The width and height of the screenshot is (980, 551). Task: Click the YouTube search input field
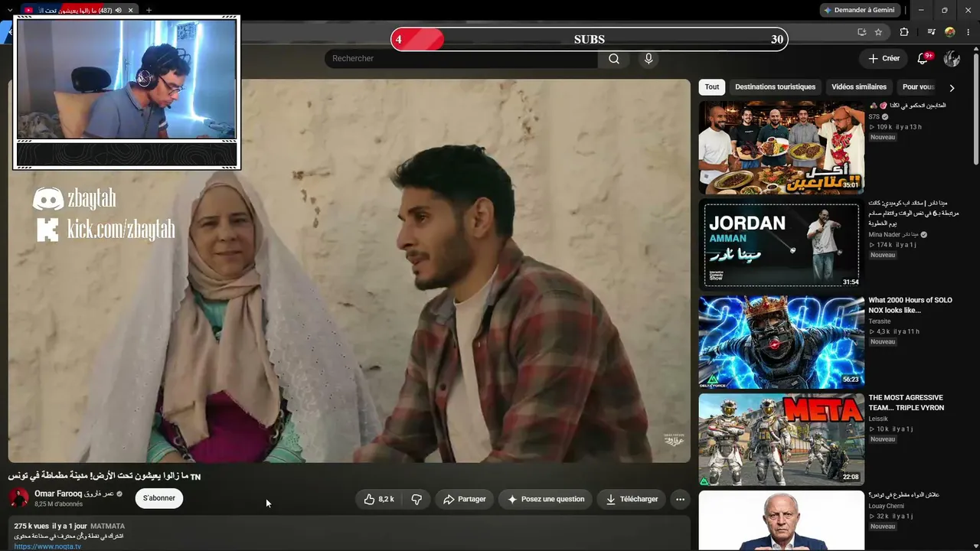461,59
